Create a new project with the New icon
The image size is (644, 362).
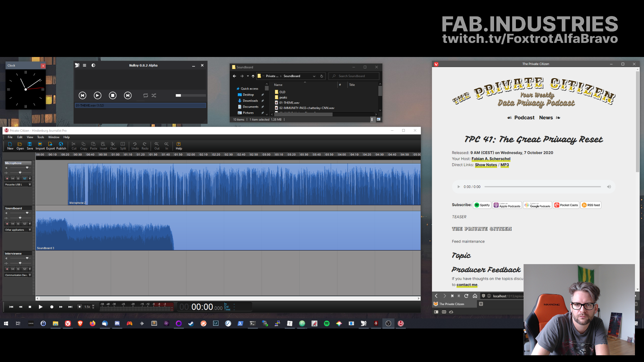(x=10, y=146)
